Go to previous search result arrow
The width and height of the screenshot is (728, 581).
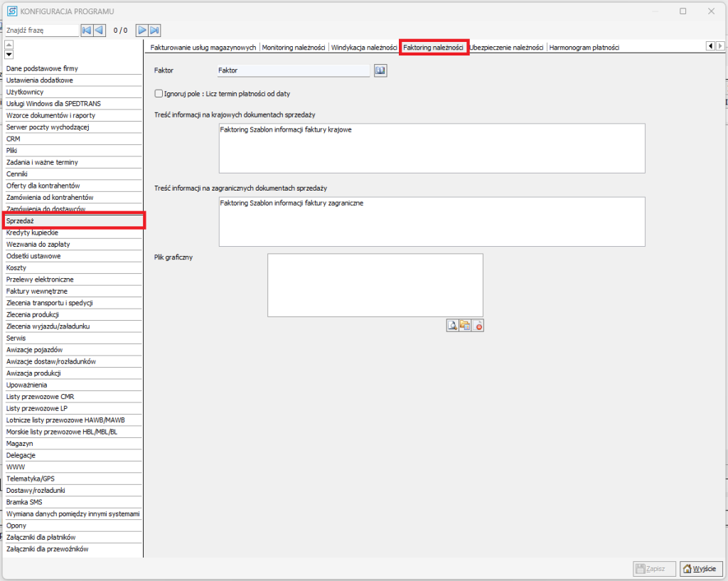[100, 30]
